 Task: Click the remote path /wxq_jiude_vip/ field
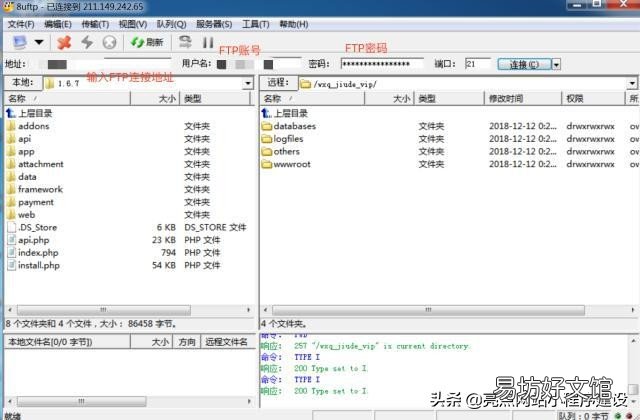[463, 84]
